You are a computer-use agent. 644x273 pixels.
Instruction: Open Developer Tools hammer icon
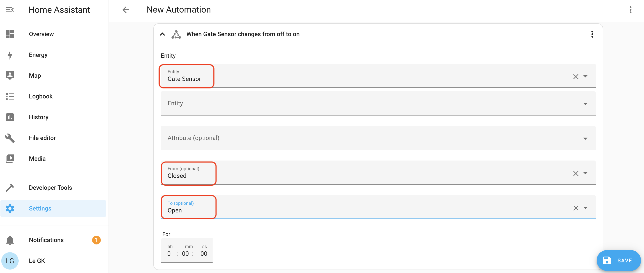click(x=10, y=188)
